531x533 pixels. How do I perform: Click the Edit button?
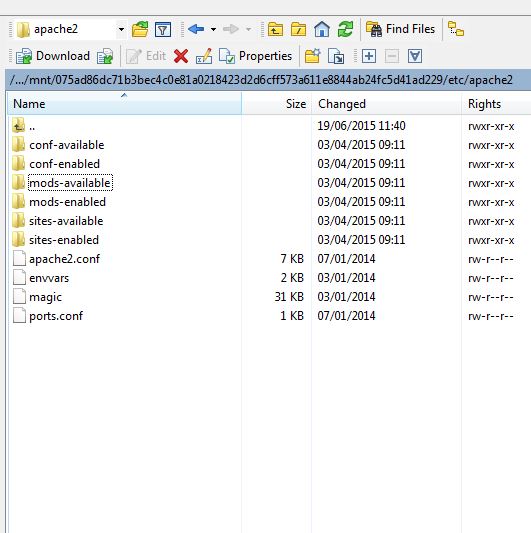tap(146, 56)
